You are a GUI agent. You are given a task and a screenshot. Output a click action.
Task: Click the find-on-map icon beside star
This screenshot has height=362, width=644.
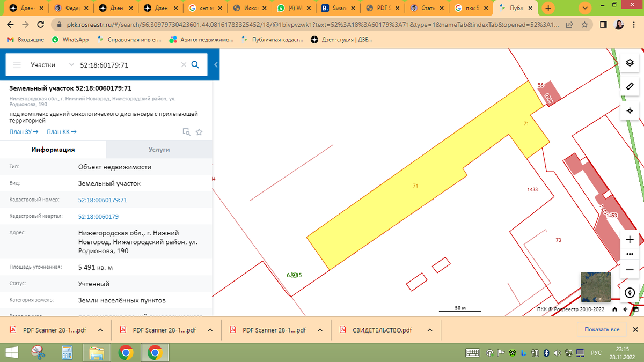(186, 132)
